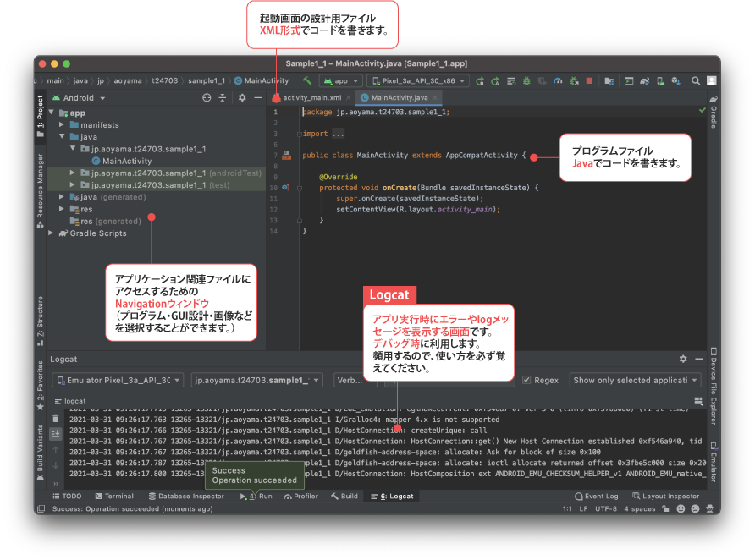Switch to activity_main.xml editor tab
Image resolution: width=755 pixels, height=560 pixels.
(x=311, y=97)
